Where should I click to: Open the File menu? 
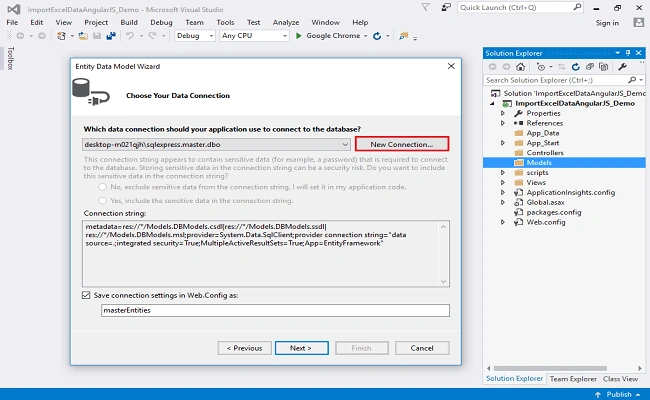point(12,22)
